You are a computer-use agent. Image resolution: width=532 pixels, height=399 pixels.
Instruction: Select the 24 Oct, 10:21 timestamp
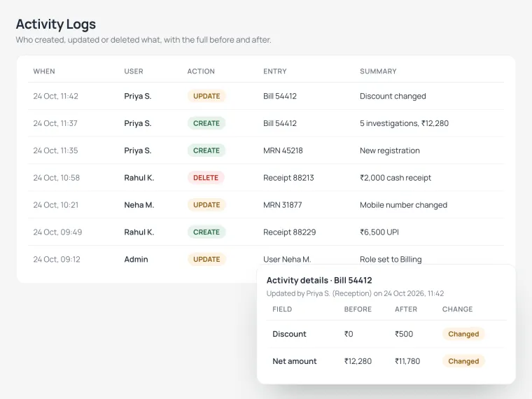(x=55, y=205)
